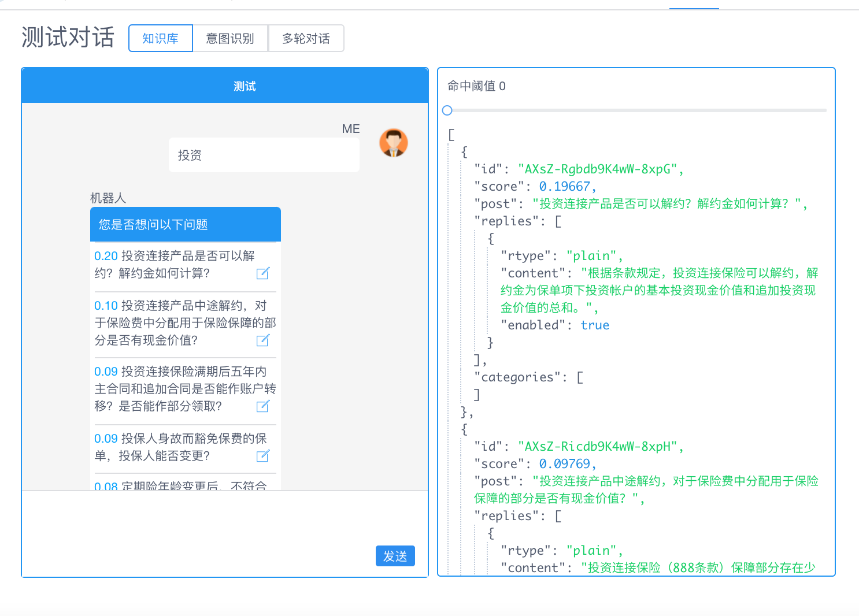Edit the 0.09 投保人身故而豁免保费 suggestion

pyautogui.click(x=263, y=456)
